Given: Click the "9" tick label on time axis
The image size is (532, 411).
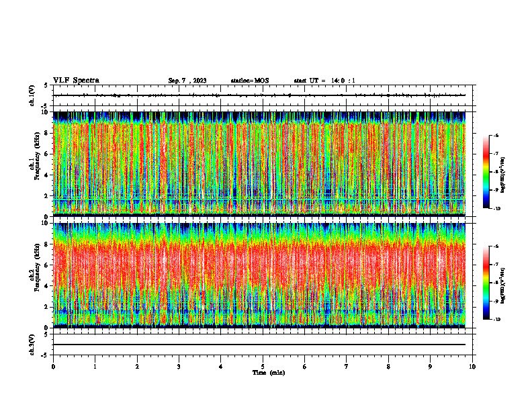Looking at the screenshot, I should [x=430, y=367].
